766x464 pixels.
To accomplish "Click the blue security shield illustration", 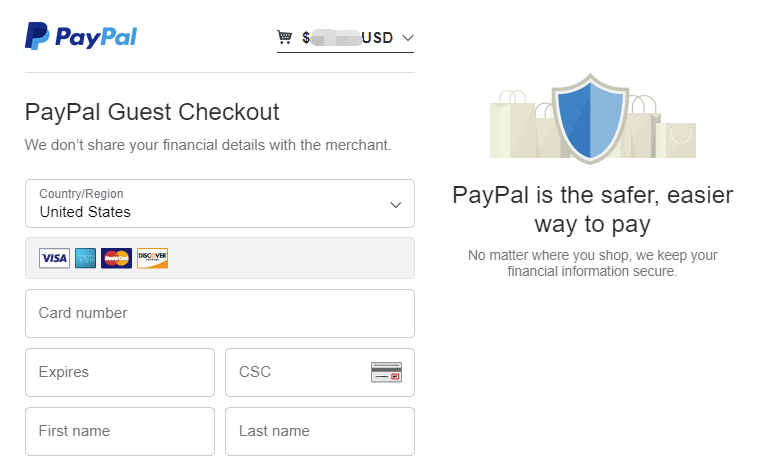I will click(593, 118).
